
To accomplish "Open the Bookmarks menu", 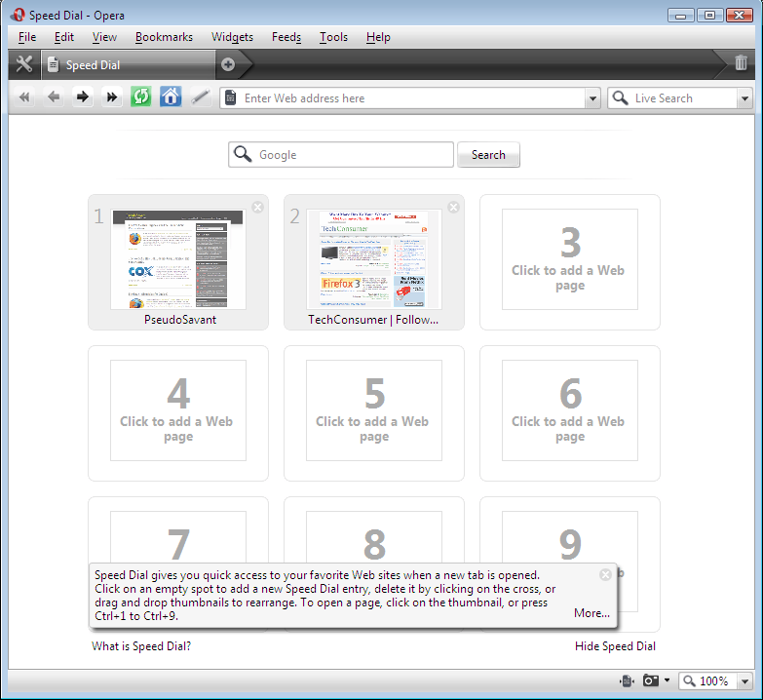I will [x=164, y=37].
